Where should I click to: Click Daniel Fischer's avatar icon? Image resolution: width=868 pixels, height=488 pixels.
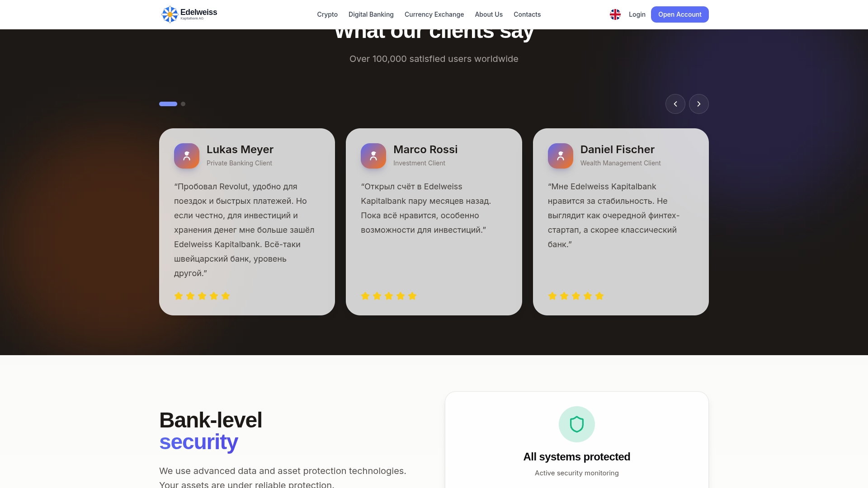pos(561,156)
